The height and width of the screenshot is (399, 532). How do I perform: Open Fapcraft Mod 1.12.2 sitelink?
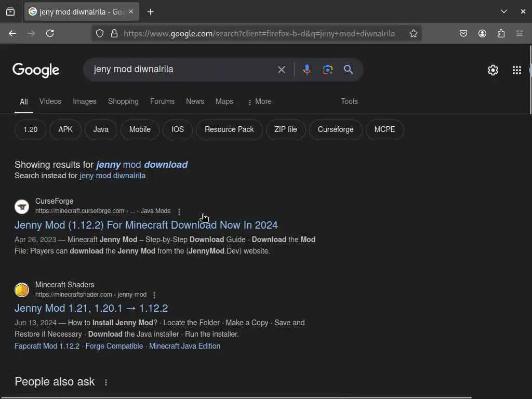tap(47, 346)
